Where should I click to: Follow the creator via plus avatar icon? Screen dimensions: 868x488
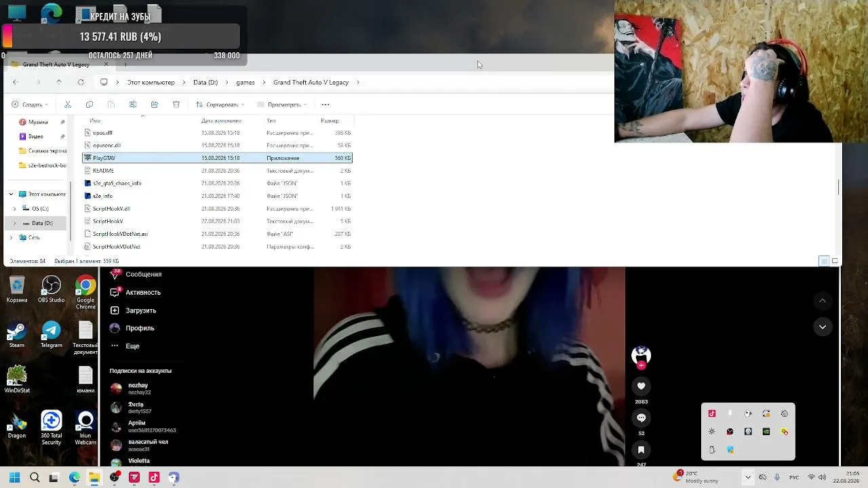tap(641, 365)
